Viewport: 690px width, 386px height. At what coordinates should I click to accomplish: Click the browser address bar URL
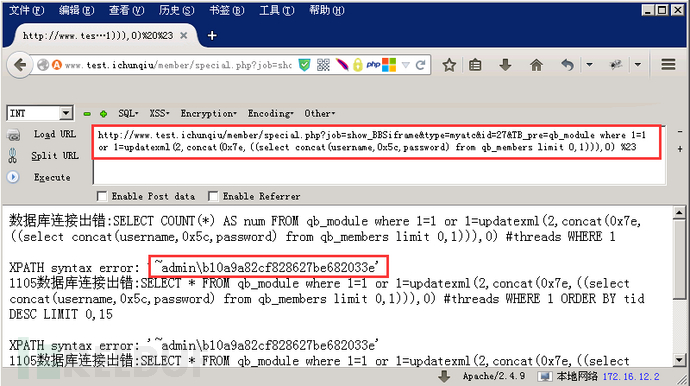point(178,65)
